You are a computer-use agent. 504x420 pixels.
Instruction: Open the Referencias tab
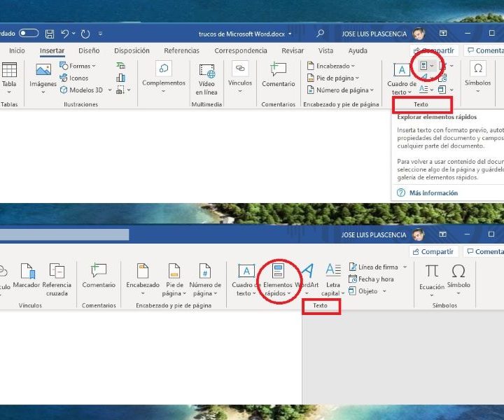click(x=181, y=50)
